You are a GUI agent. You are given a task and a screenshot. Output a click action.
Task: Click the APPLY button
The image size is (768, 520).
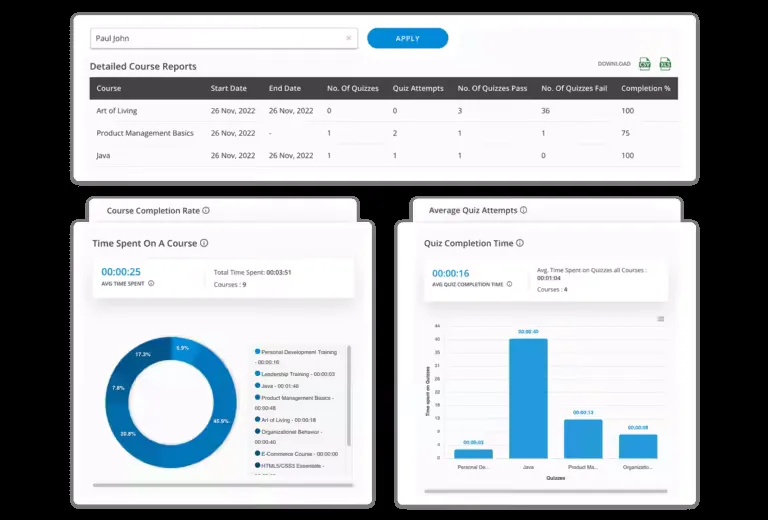coord(408,38)
